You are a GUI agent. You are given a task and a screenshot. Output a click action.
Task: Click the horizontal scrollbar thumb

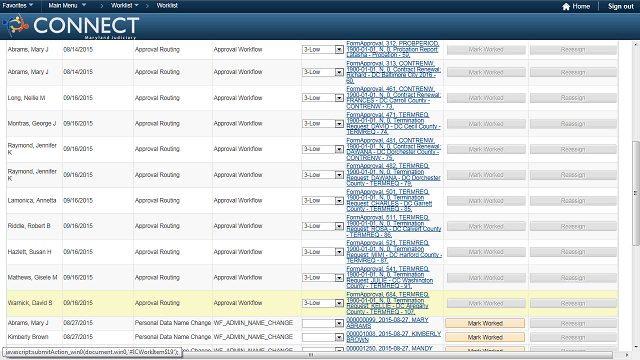pyautogui.click(x=311, y=355)
